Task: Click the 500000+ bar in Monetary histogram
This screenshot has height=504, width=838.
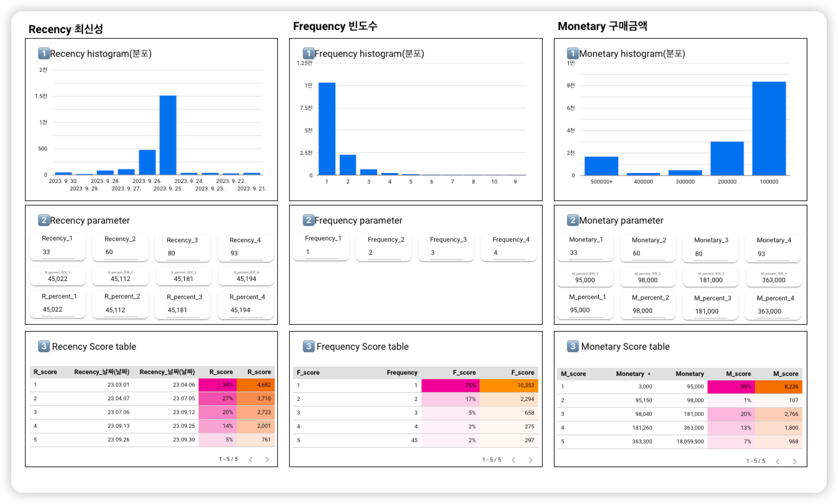Action: pyautogui.click(x=601, y=166)
